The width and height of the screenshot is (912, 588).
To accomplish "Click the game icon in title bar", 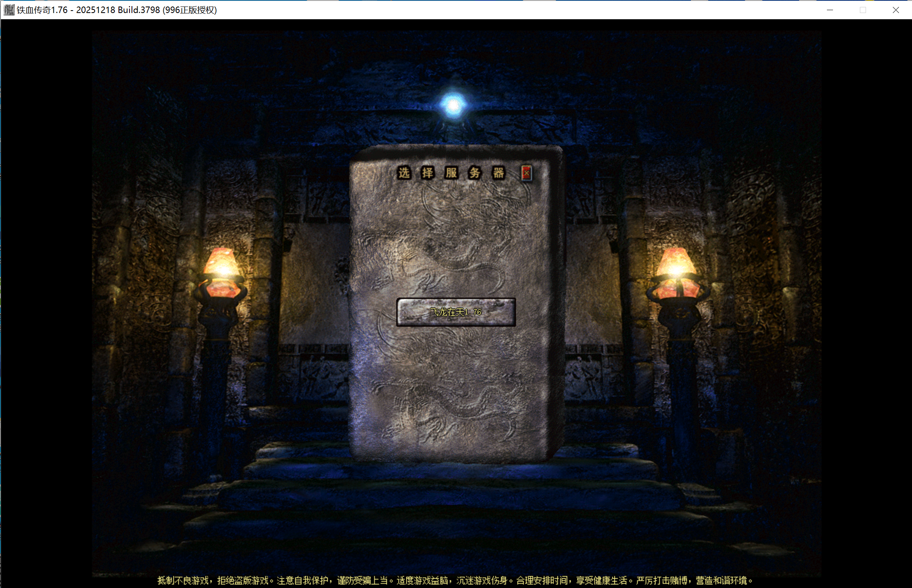I will click(9, 10).
